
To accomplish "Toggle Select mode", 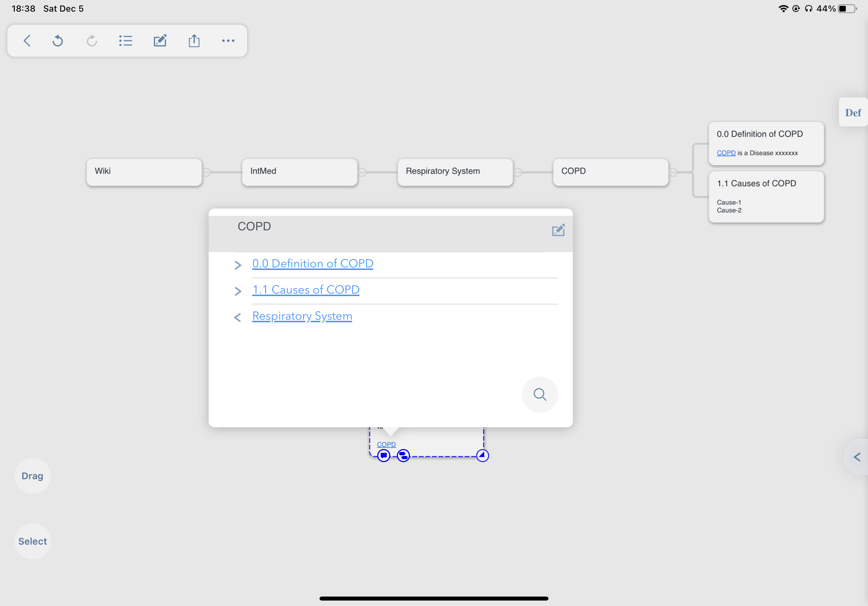I will (32, 541).
